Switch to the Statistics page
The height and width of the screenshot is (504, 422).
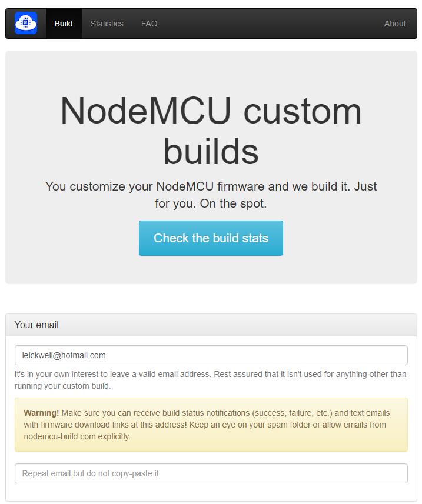[x=107, y=24]
